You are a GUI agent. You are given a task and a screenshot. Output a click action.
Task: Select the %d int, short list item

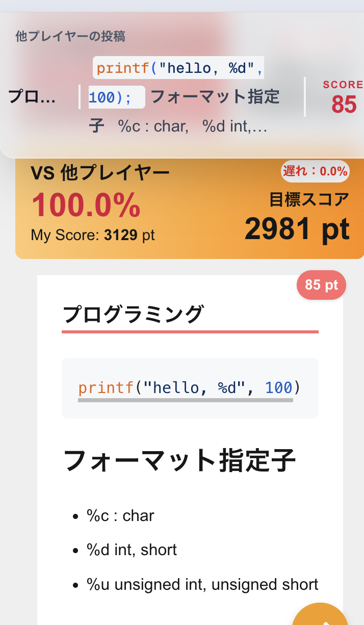click(x=132, y=550)
